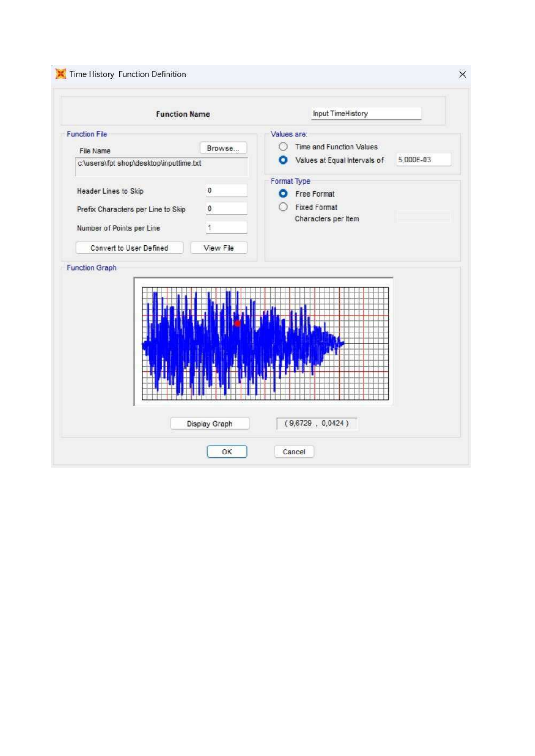Image resolution: width=535 pixels, height=756 pixels.
Task: Click the Characters per Item field
Action: 423,218
